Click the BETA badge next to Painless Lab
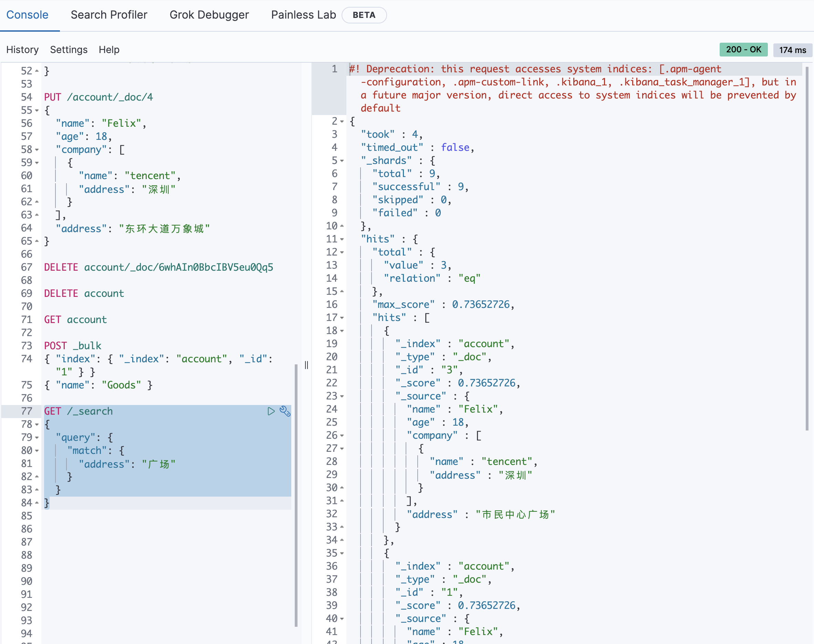The width and height of the screenshot is (814, 644). (x=364, y=15)
